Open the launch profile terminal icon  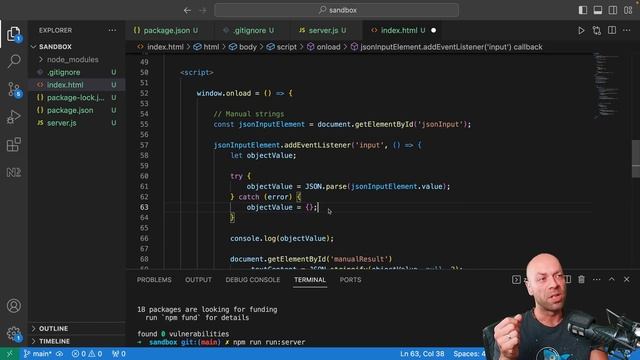[x=516, y=280]
